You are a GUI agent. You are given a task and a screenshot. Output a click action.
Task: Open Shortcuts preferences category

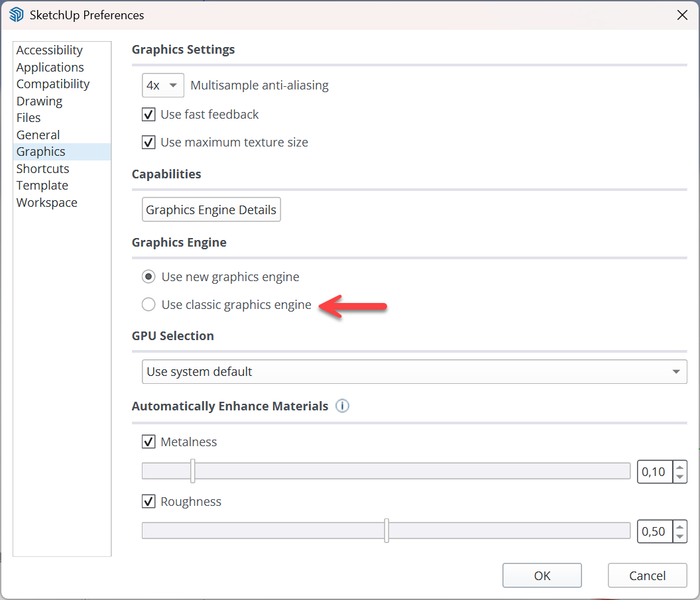point(62,169)
